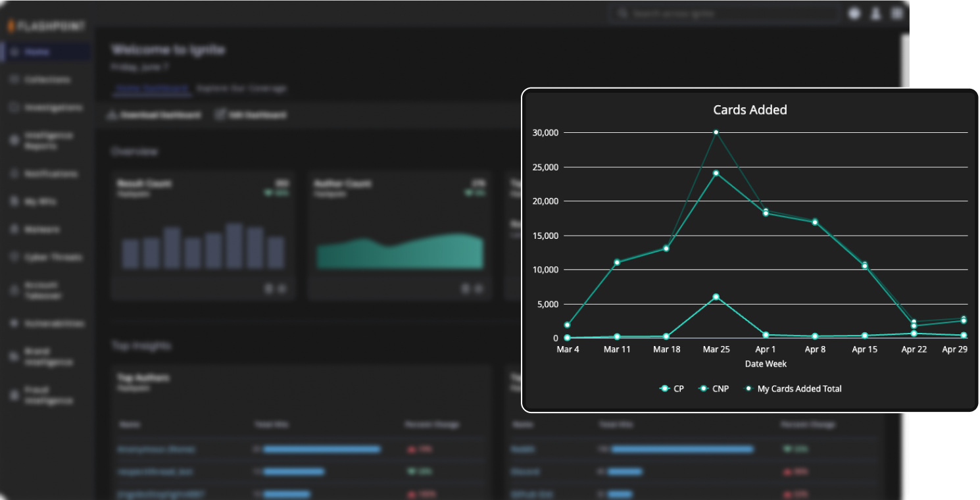
Task: Click the Top Authors table heading
Action: pos(143,378)
